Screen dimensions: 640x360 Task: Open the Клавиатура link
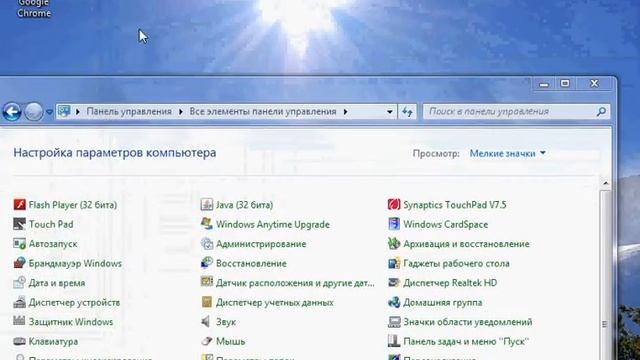[x=53, y=342]
